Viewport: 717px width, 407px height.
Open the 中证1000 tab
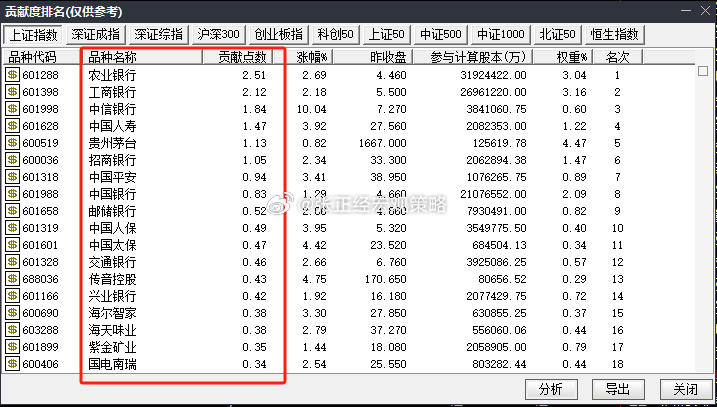click(501, 34)
